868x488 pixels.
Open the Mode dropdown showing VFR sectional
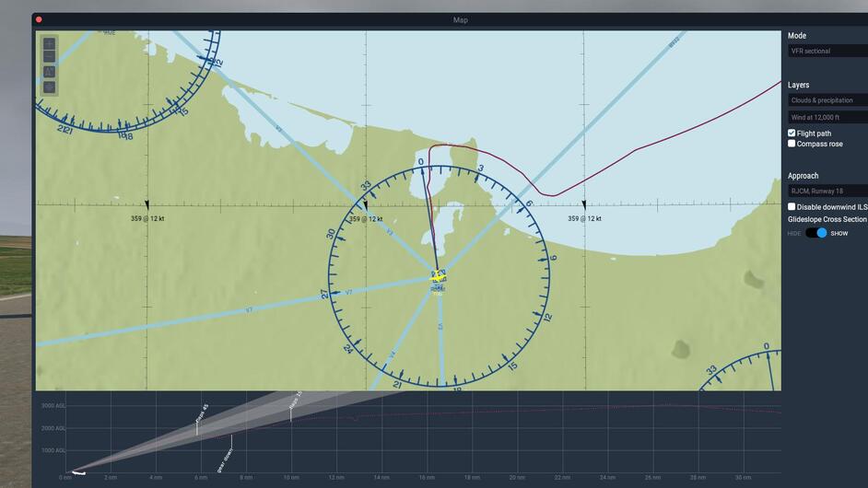(827, 51)
